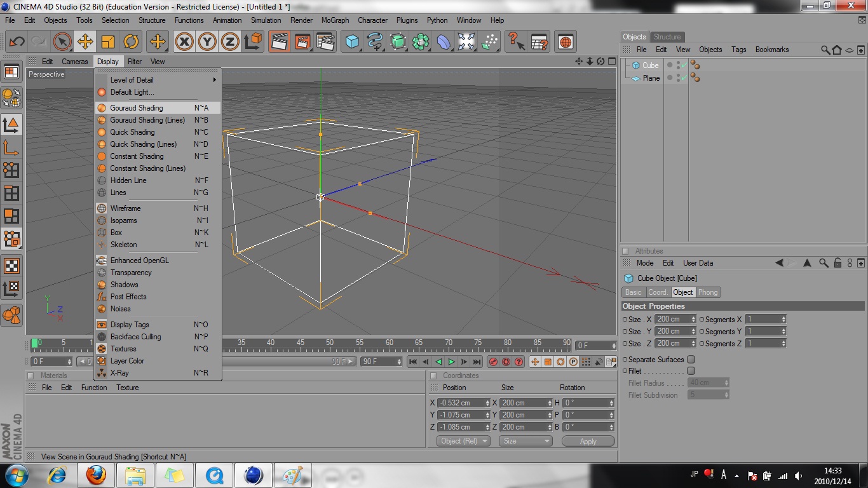Switch to the Structure tab
Image resolution: width=868 pixels, height=488 pixels.
tap(667, 37)
